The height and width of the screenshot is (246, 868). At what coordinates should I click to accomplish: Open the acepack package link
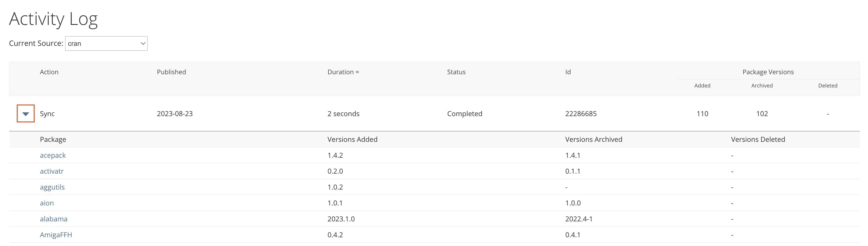[53, 155]
